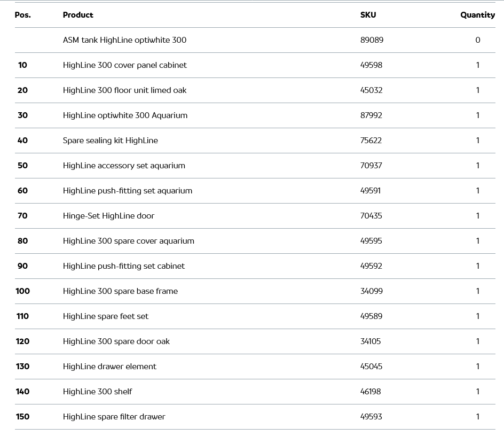Click SKU 34105 for spare door oak
Screen dimensions: 504x436
pyautogui.click(x=371, y=341)
